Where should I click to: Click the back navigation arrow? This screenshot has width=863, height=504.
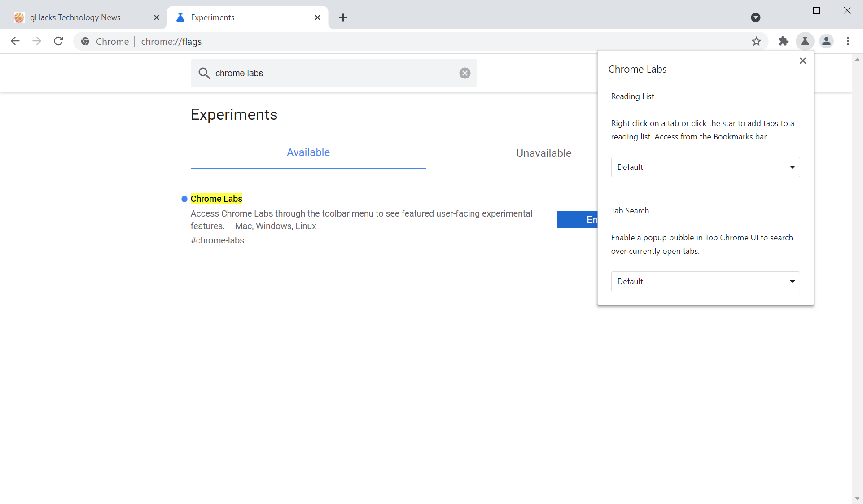[15, 41]
